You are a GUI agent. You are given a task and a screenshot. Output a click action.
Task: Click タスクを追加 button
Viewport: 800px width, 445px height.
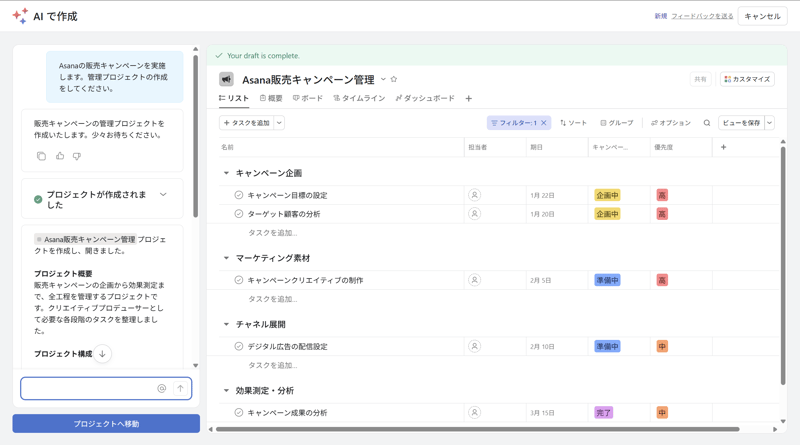coord(247,123)
